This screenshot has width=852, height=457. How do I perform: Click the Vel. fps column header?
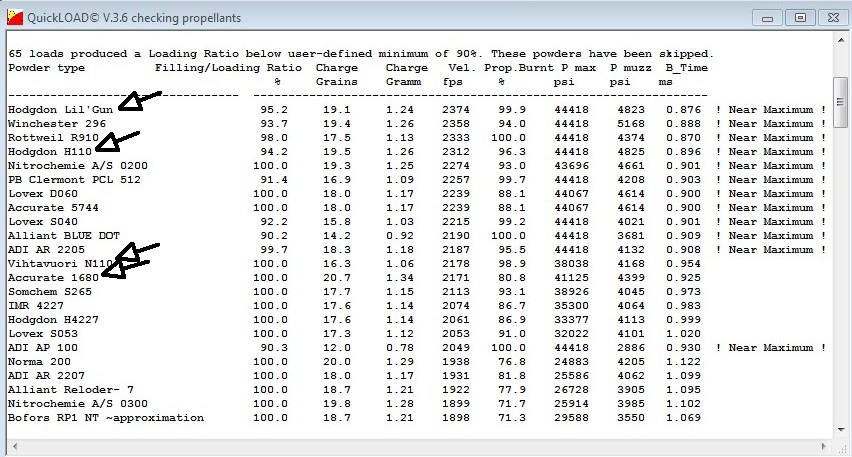459,75
